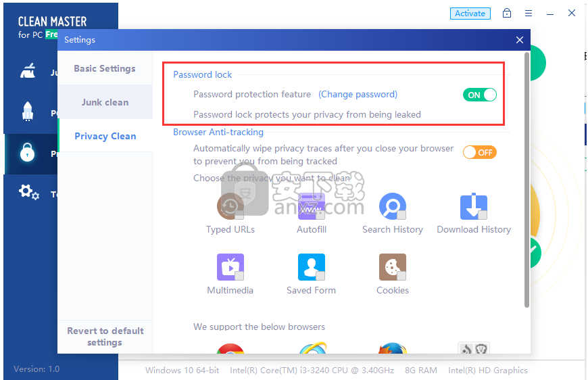Select the Search History icon
Screen dimensions: 588x380
(393, 206)
